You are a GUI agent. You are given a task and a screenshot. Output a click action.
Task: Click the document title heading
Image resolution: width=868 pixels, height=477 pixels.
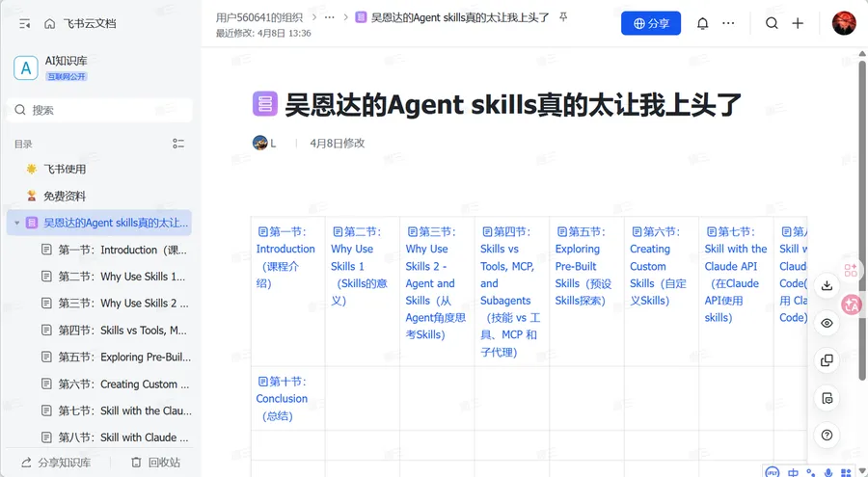513,105
